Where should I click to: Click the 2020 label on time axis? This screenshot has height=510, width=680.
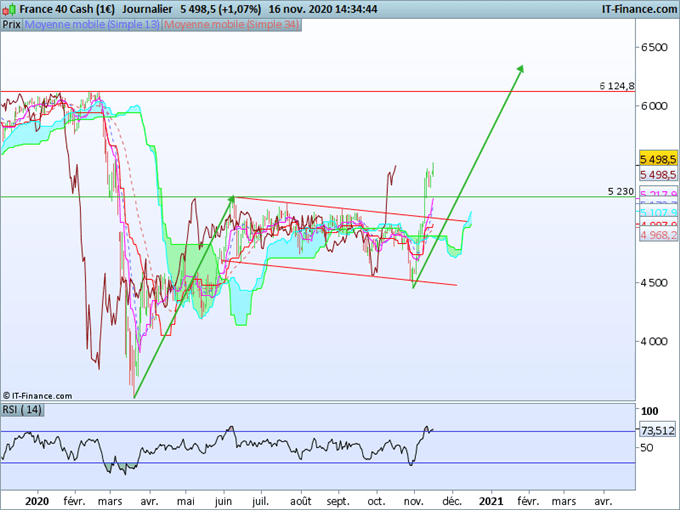(37, 501)
